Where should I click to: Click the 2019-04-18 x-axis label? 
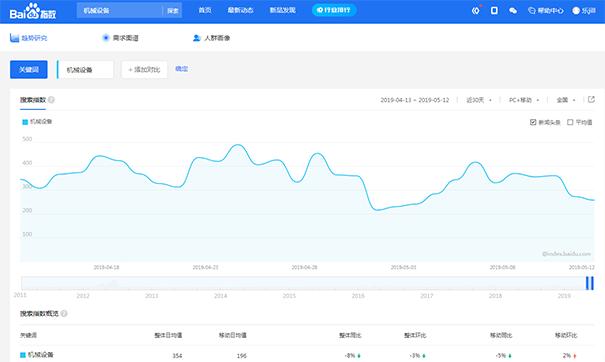[x=106, y=267]
